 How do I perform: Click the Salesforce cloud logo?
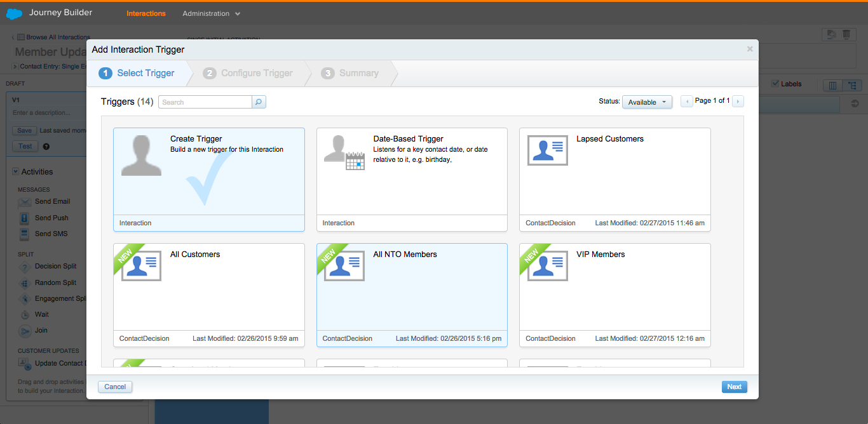(x=14, y=13)
